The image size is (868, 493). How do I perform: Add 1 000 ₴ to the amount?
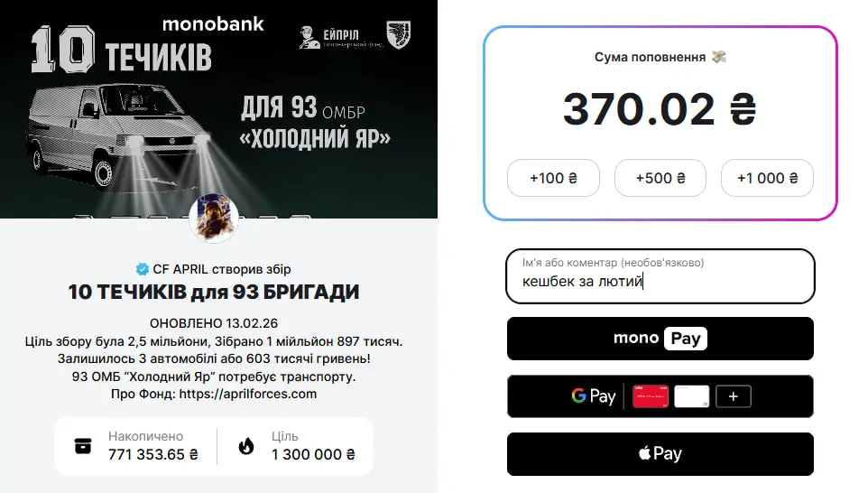(767, 178)
